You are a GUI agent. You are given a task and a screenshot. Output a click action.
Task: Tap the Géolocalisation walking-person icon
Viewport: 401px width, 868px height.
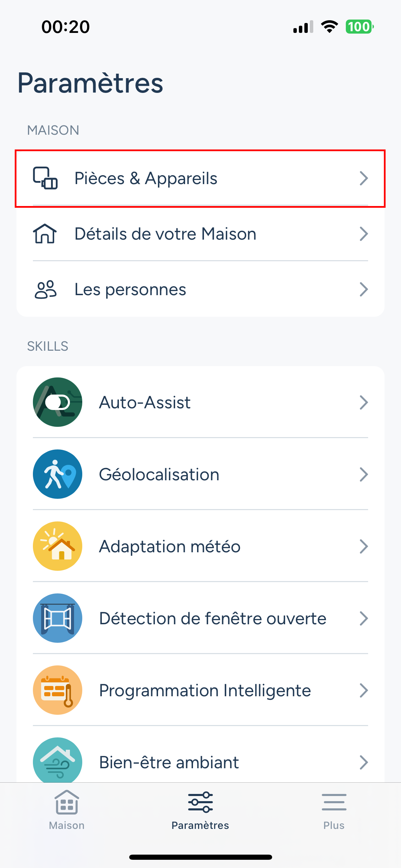click(58, 474)
